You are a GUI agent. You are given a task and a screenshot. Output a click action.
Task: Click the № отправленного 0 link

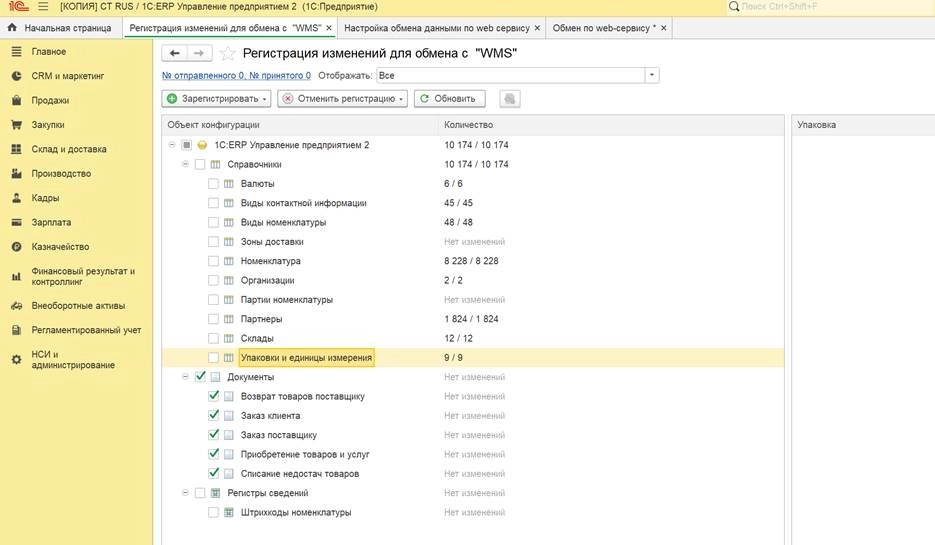203,75
